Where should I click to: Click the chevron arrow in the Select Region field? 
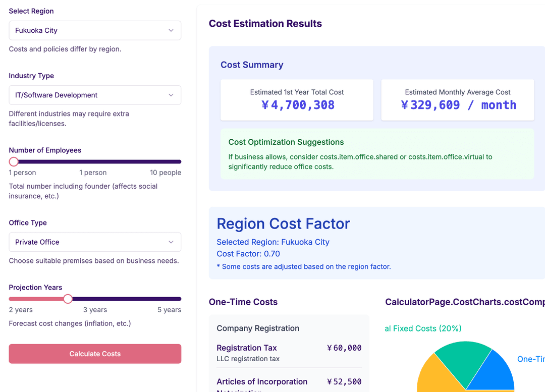pos(171,30)
